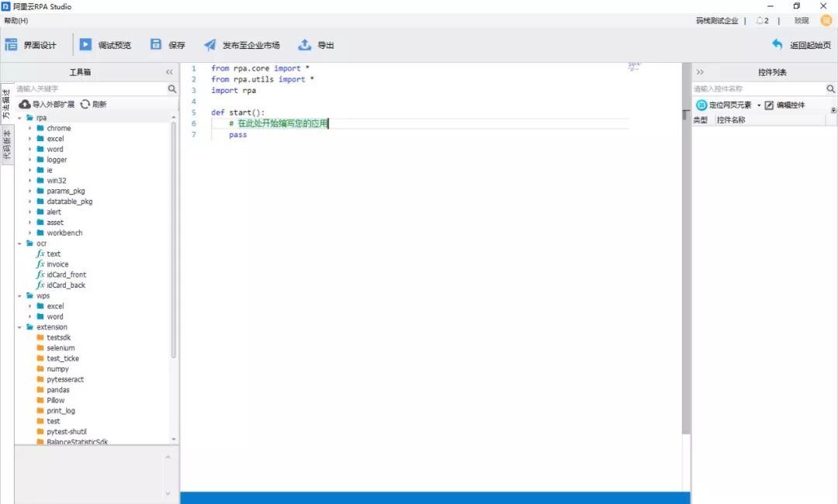
Task: Select the numpy extension folder
Action: (53, 369)
